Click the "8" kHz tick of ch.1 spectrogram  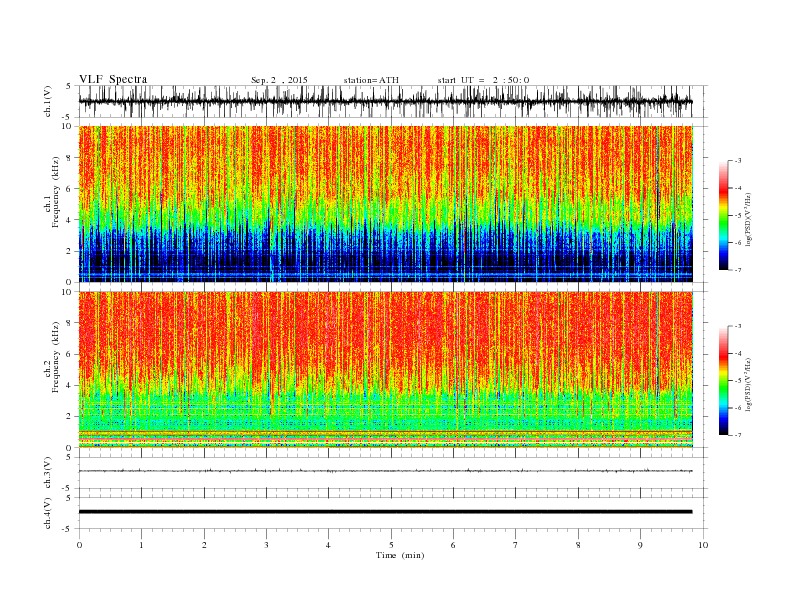[70, 158]
